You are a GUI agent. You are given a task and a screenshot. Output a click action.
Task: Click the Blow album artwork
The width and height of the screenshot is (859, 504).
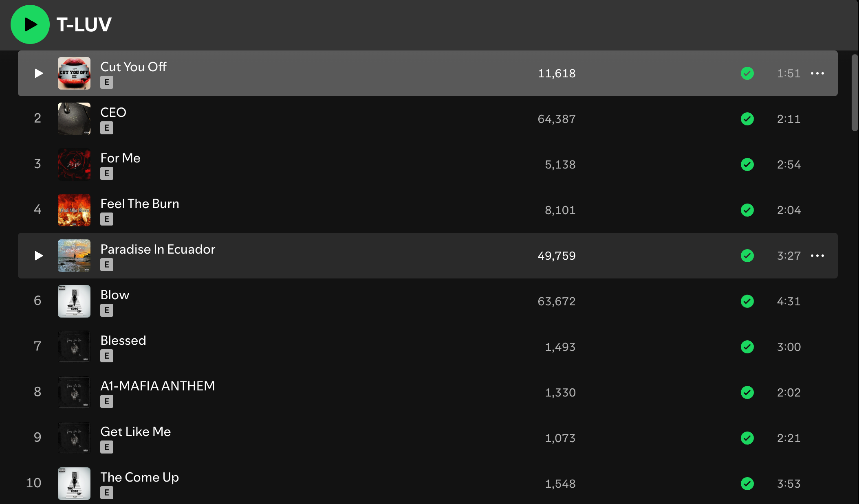point(74,301)
